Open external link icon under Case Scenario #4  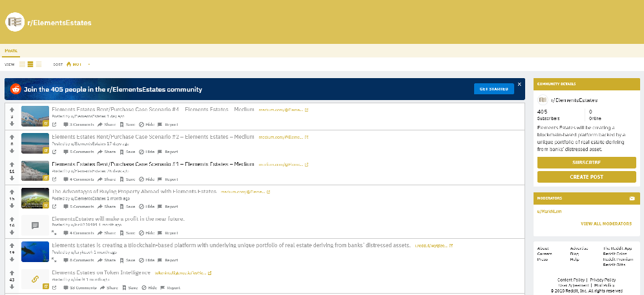[54, 125]
